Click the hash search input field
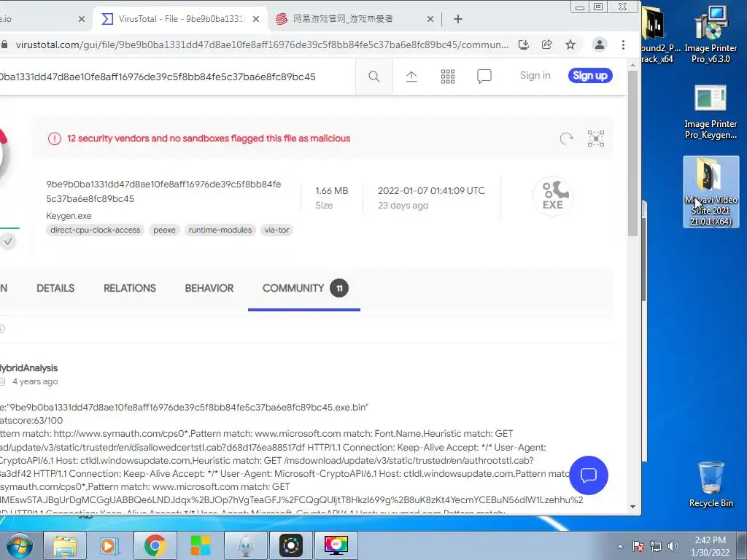 coord(177,77)
